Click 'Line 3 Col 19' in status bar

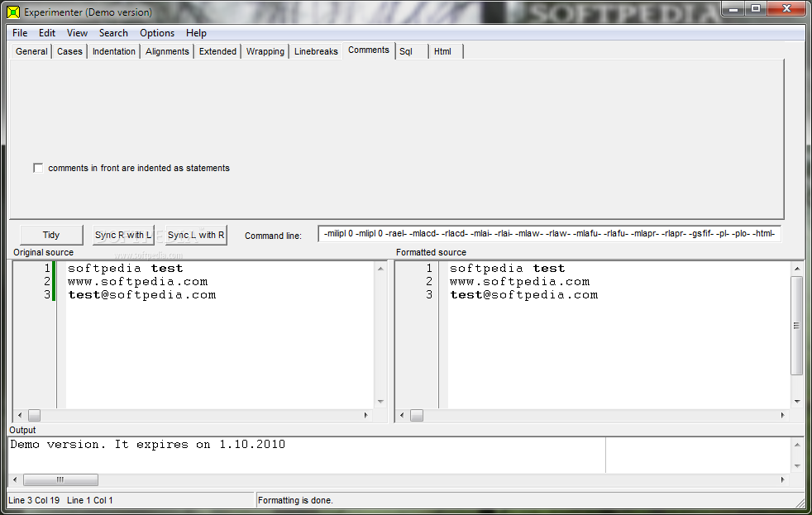34,500
